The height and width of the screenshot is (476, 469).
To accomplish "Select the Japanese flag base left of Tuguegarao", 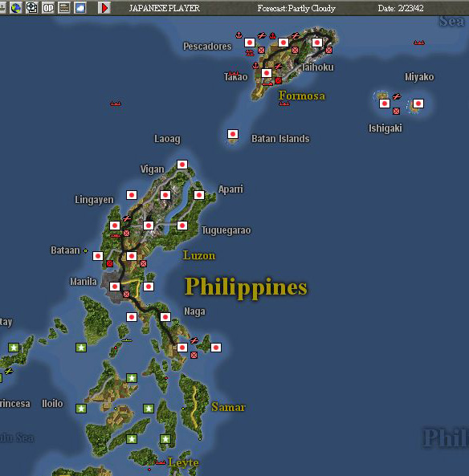I will tap(182, 226).
